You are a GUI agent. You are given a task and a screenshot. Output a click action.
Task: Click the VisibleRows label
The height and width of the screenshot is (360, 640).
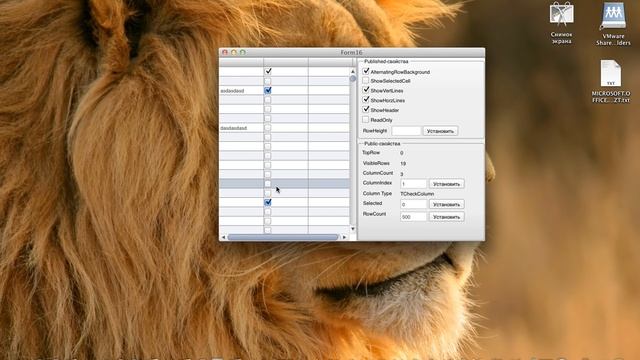(x=376, y=163)
